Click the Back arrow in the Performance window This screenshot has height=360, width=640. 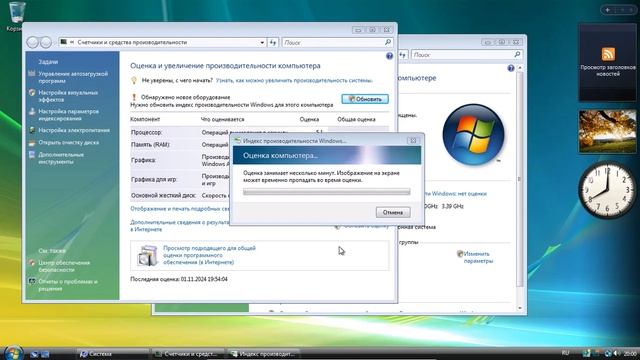[33, 42]
